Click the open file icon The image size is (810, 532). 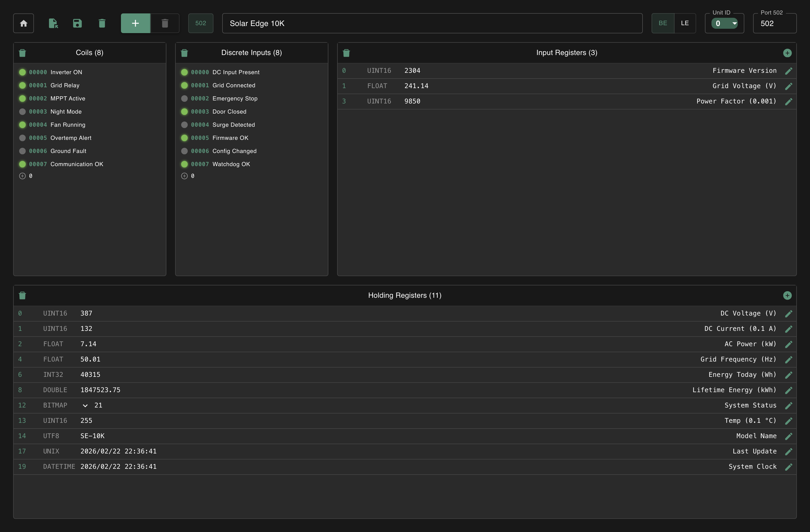pyautogui.click(x=53, y=23)
